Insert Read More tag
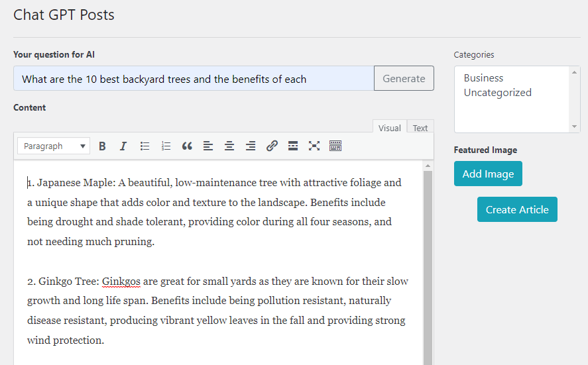 pos(293,146)
